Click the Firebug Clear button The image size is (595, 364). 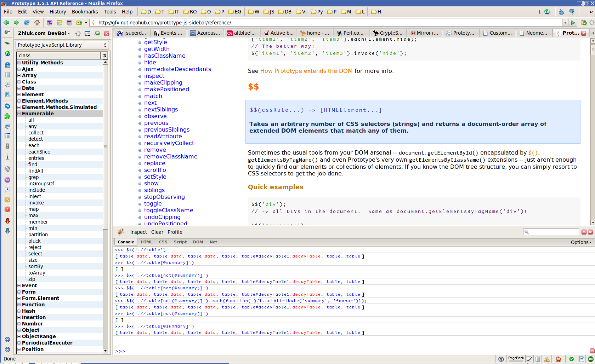[x=157, y=232]
